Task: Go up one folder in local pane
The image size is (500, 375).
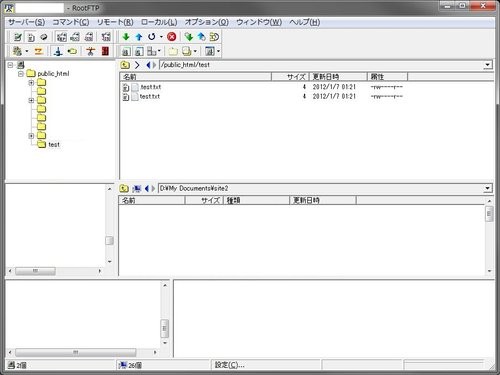Action: point(124,189)
